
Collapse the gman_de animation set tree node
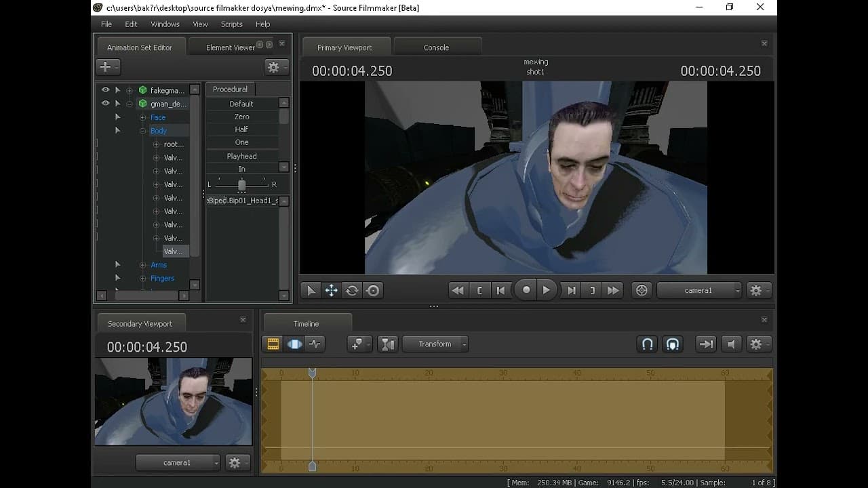(x=130, y=104)
